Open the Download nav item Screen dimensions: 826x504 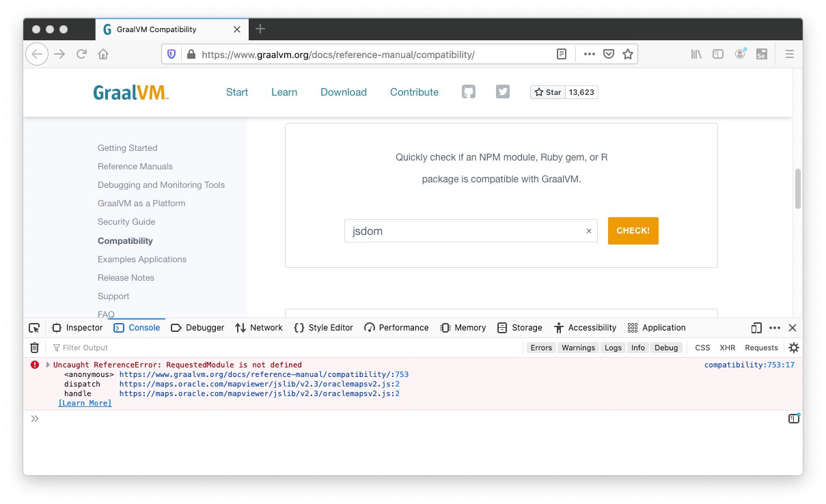[344, 92]
